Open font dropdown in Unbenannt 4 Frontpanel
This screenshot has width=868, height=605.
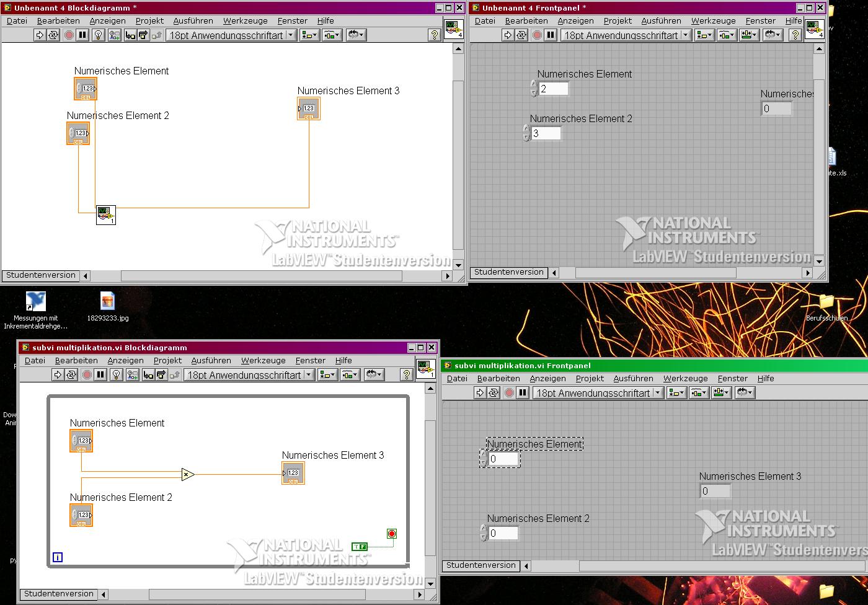pyautogui.click(x=626, y=35)
